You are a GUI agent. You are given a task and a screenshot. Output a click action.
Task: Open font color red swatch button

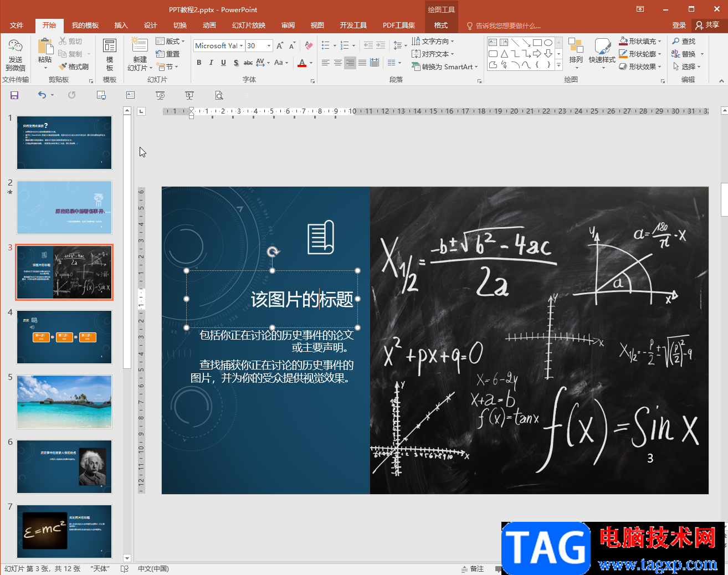pyautogui.click(x=302, y=63)
